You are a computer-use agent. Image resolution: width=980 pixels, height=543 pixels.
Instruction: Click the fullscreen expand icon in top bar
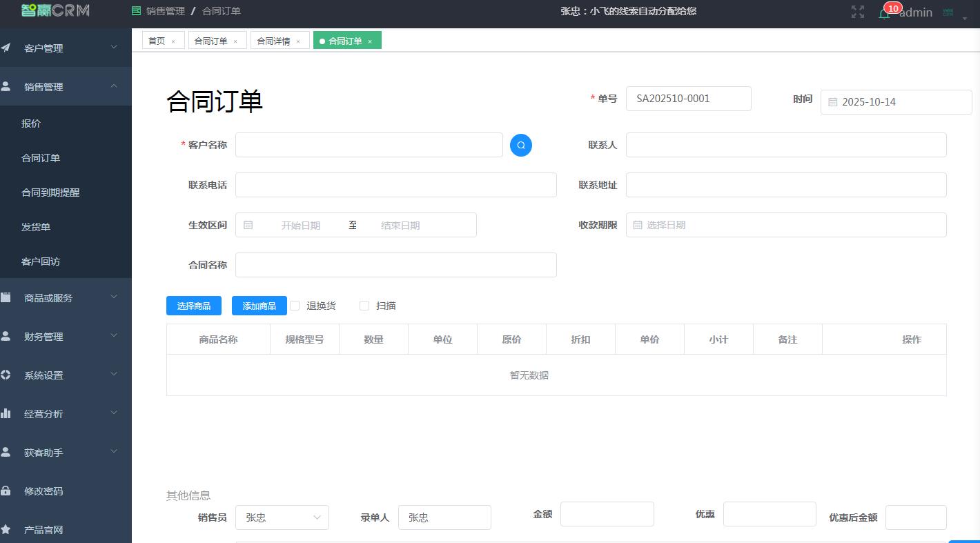(x=857, y=11)
